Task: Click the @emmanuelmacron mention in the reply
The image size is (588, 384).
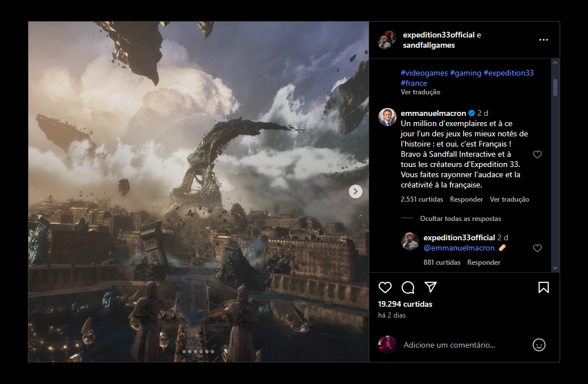Action: [459, 248]
